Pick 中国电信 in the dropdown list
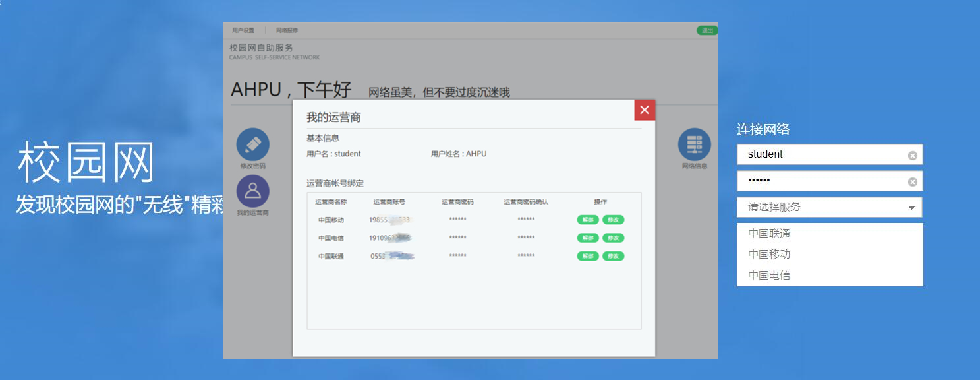 pos(769,276)
